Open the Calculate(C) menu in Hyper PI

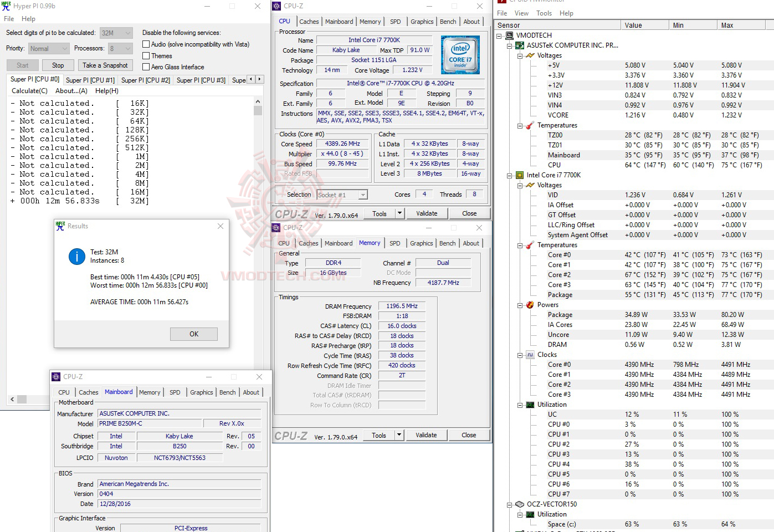[x=29, y=91]
